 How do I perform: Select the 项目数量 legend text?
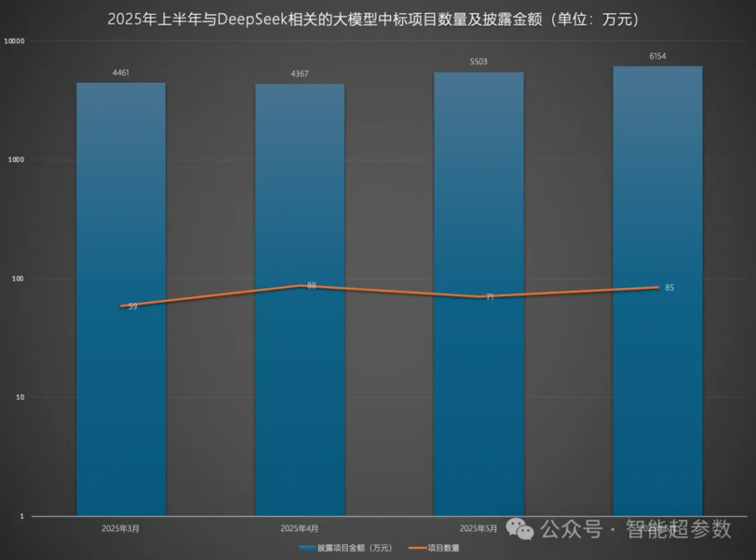pyautogui.click(x=444, y=548)
